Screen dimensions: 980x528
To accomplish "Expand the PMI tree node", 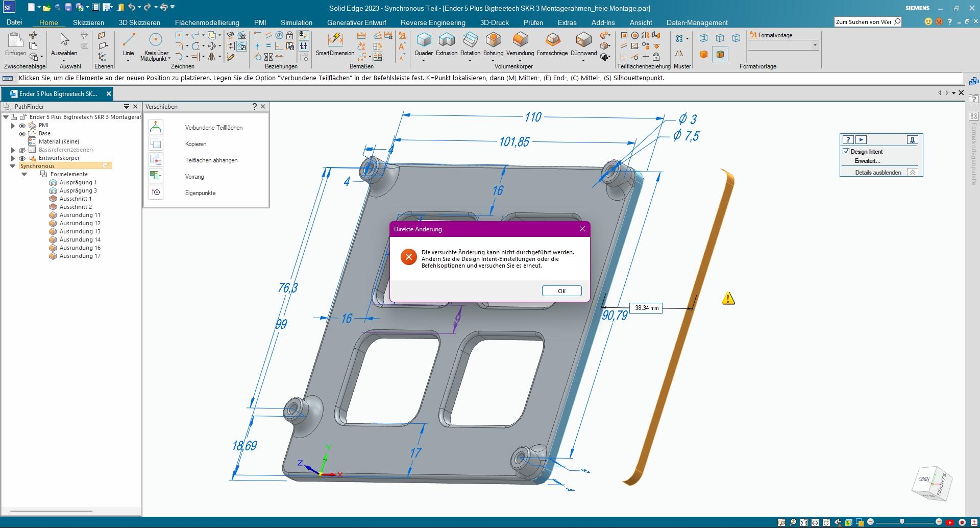I will point(13,125).
